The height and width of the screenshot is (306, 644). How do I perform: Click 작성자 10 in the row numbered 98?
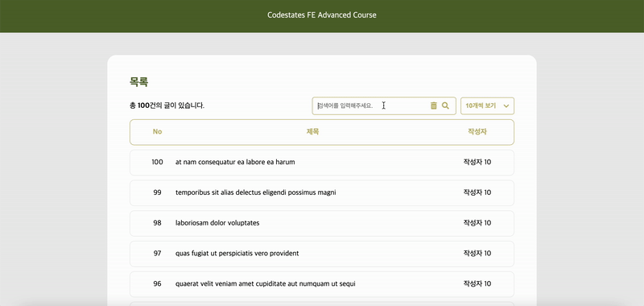coord(477,223)
